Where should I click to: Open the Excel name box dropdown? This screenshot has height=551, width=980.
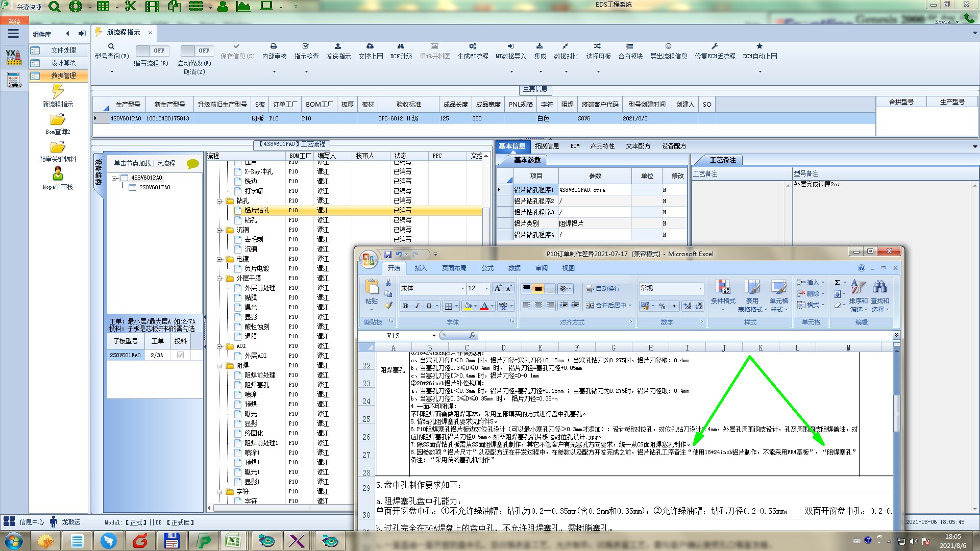[x=434, y=336]
